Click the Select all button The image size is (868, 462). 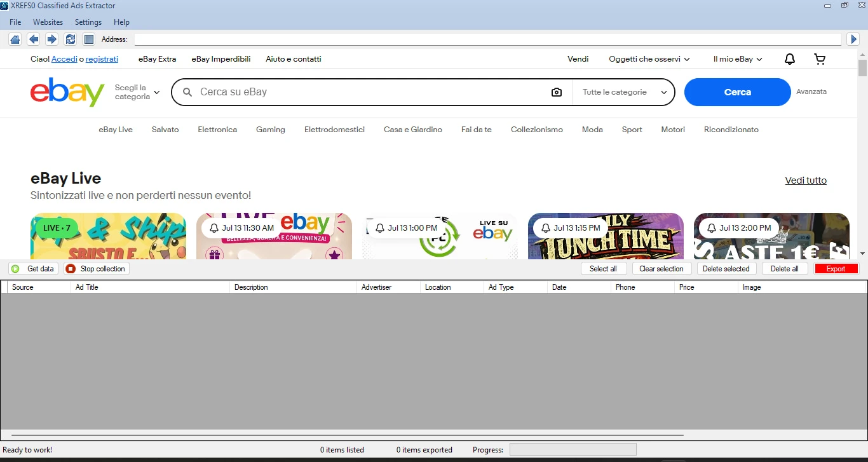tap(604, 269)
